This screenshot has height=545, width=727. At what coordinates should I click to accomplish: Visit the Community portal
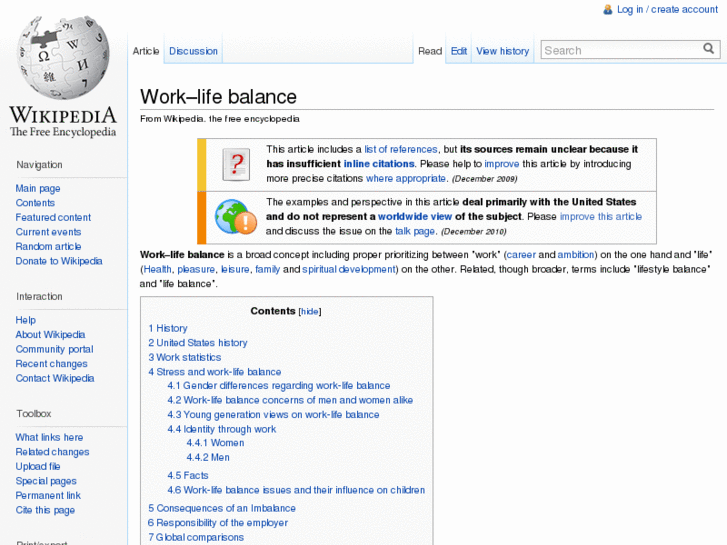[x=54, y=349]
